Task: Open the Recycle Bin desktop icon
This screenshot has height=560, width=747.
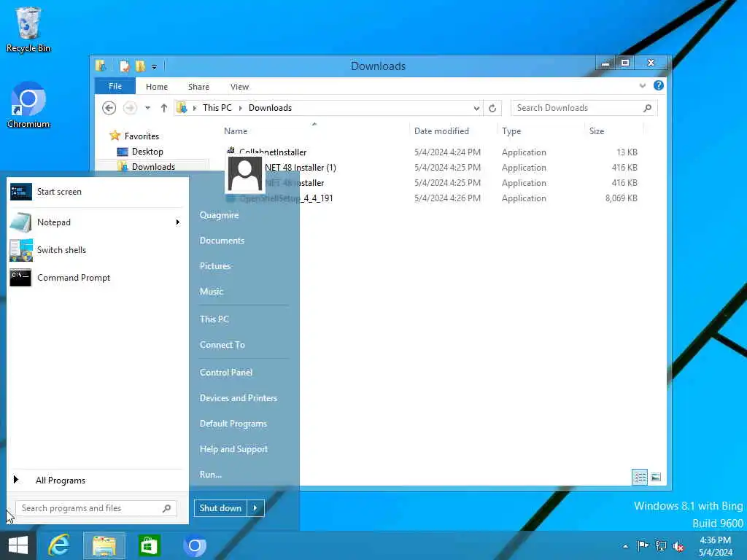Action: click(x=28, y=29)
